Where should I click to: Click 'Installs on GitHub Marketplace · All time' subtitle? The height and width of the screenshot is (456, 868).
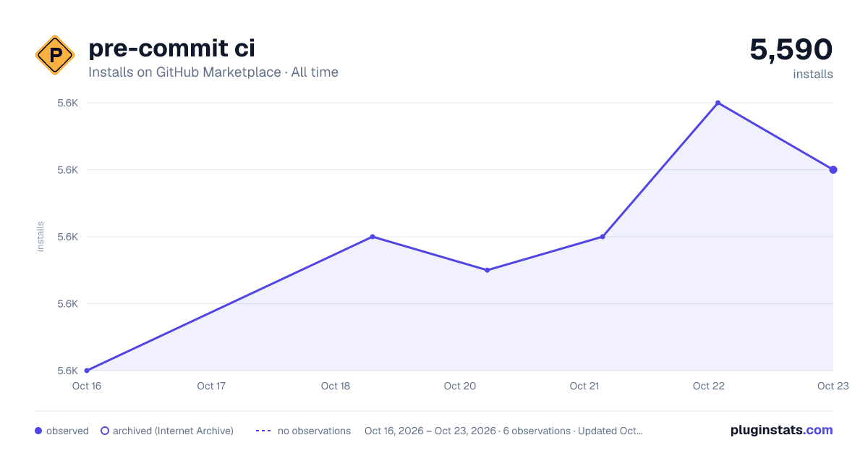coord(213,72)
